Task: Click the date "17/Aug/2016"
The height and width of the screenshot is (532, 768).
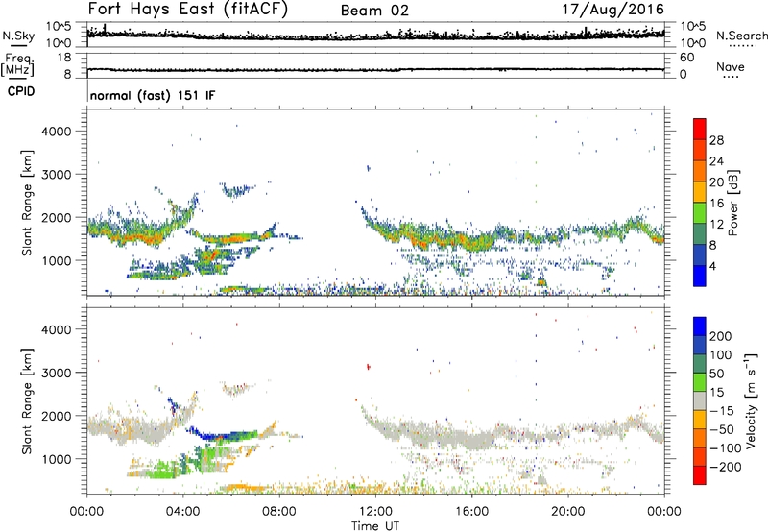Action: pyautogui.click(x=612, y=10)
